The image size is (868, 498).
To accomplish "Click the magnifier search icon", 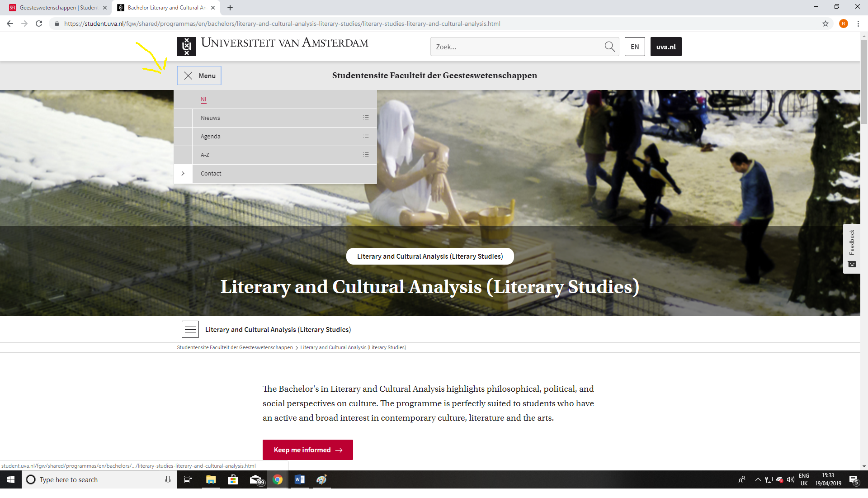I will click(x=609, y=47).
